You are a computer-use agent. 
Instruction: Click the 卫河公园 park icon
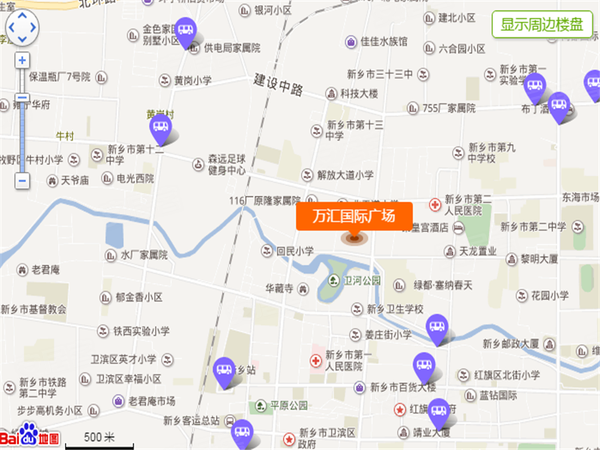click(x=334, y=280)
